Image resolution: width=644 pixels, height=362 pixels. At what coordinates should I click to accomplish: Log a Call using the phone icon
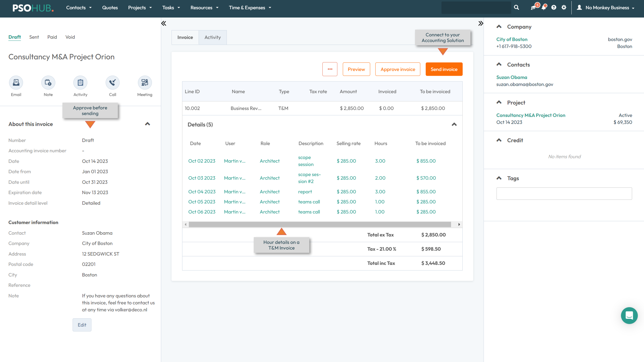pyautogui.click(x=112, y=82)
